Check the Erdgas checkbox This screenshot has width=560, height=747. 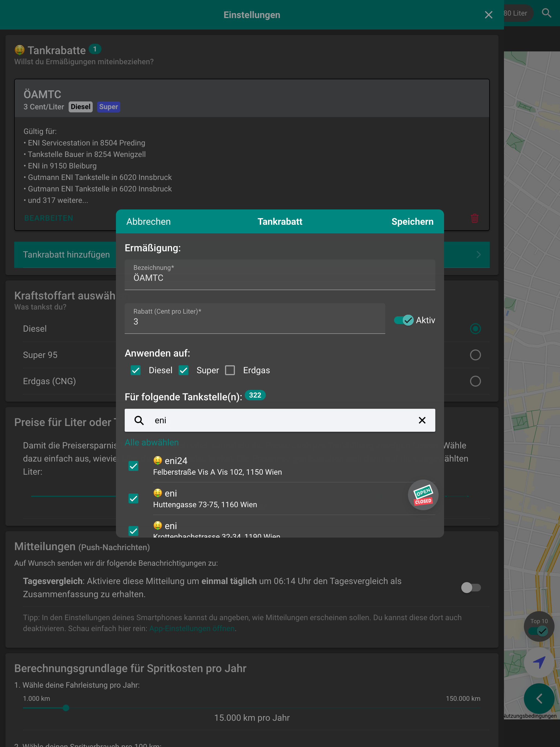click(230, 370)
